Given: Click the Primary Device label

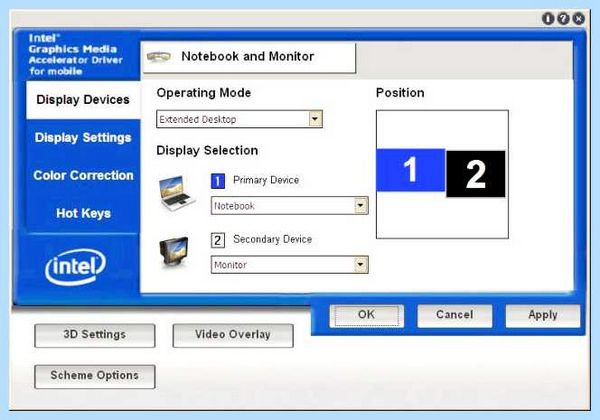Looking at the screenshot, I should pyautogui.click(x=266, y=180).
